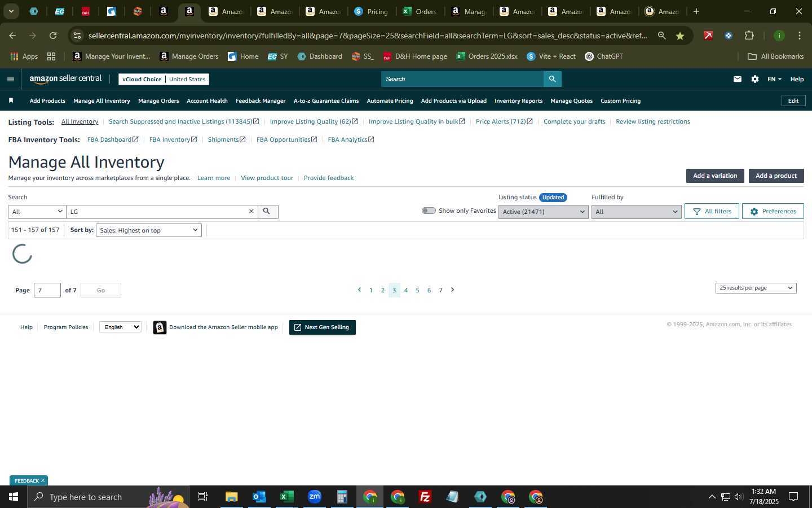This screenshot has height=508, width=812.
Task: Open the Zoom app in taskbar
Action: [314, 497]
